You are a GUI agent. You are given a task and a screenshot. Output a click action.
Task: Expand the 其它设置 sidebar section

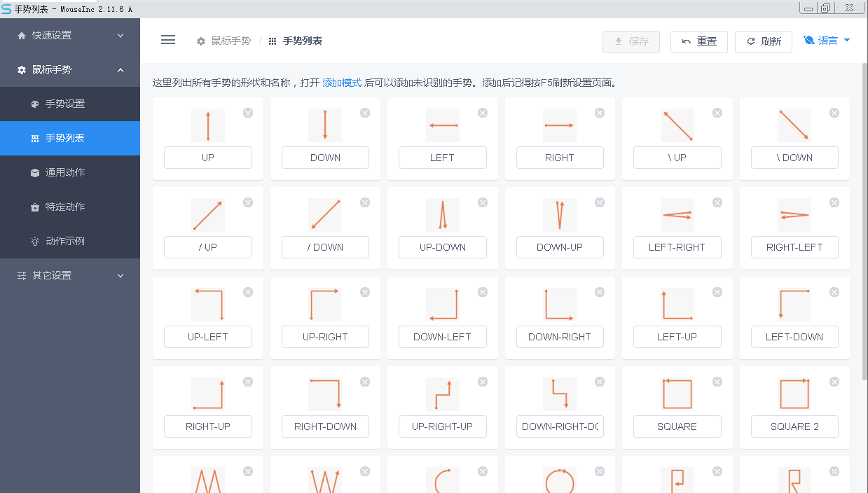70,275
